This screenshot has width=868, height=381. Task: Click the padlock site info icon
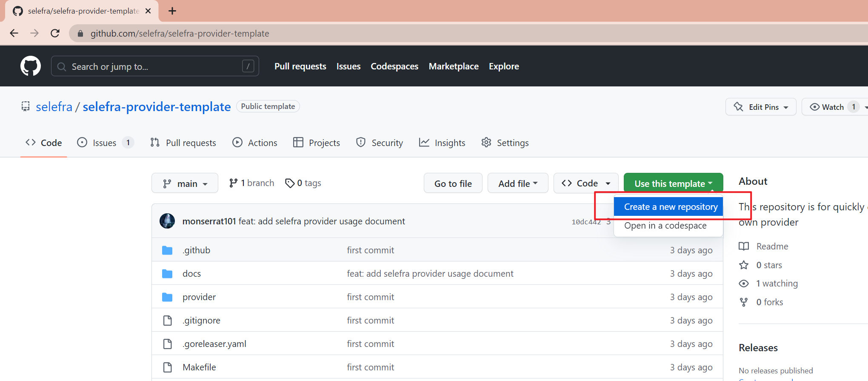80,33
